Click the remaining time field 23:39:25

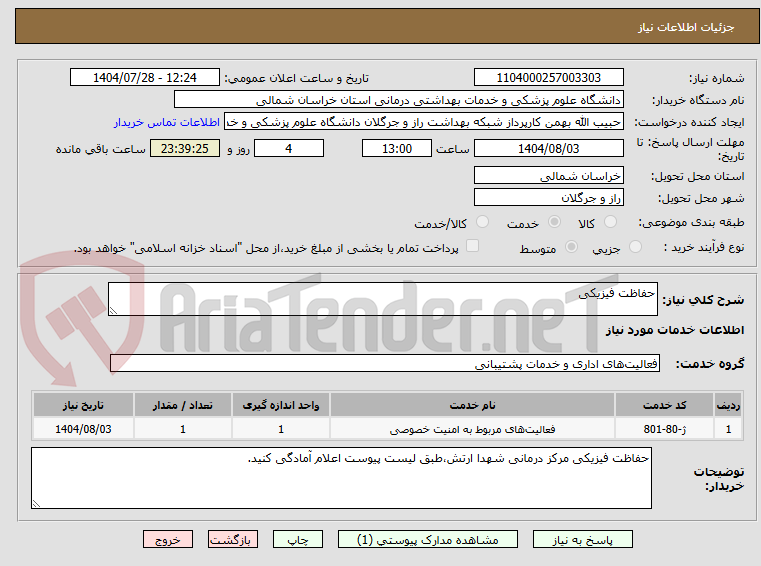185,149
